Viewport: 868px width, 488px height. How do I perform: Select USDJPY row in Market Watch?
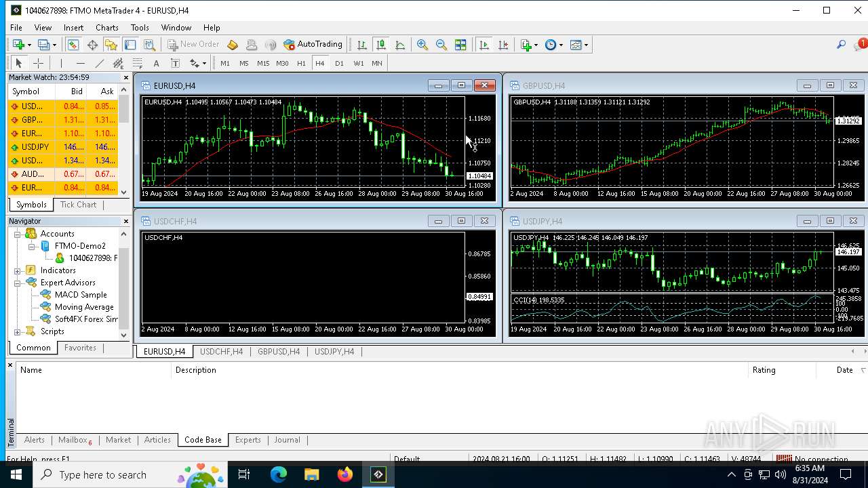coord(62,147)
